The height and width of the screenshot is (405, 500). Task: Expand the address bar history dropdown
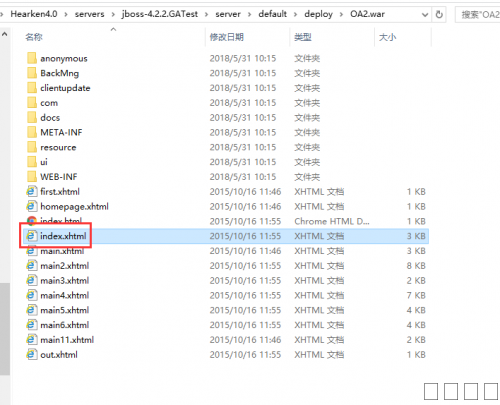pyautogui.click(x=425, y=15)
